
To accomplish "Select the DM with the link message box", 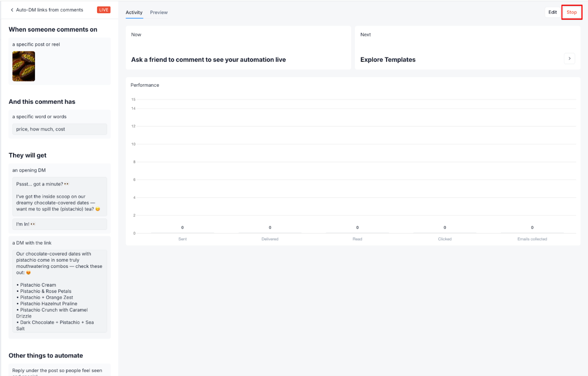I will (x=60, y=291).
